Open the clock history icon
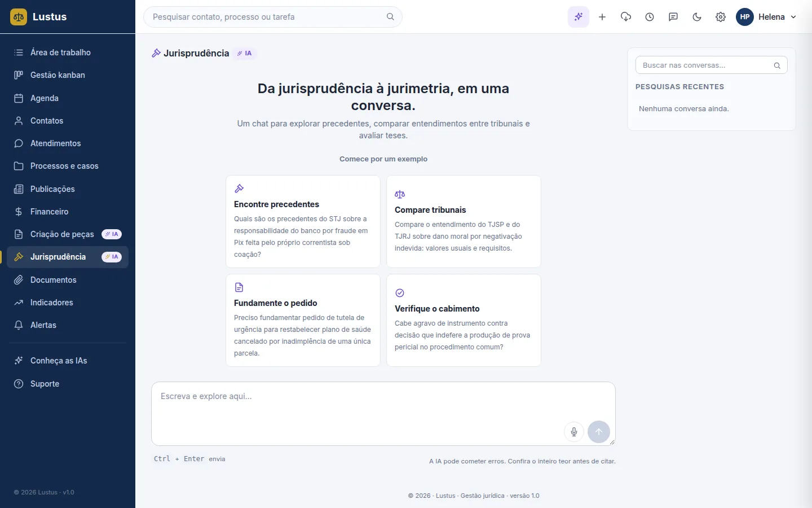The image size is (812, 508). pos(650,17)
